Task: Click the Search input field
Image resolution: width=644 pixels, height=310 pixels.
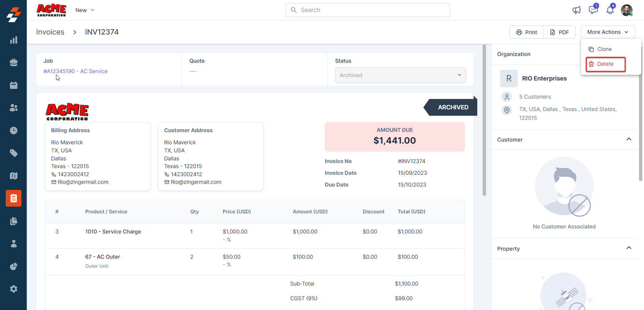Action: point(368,10)
